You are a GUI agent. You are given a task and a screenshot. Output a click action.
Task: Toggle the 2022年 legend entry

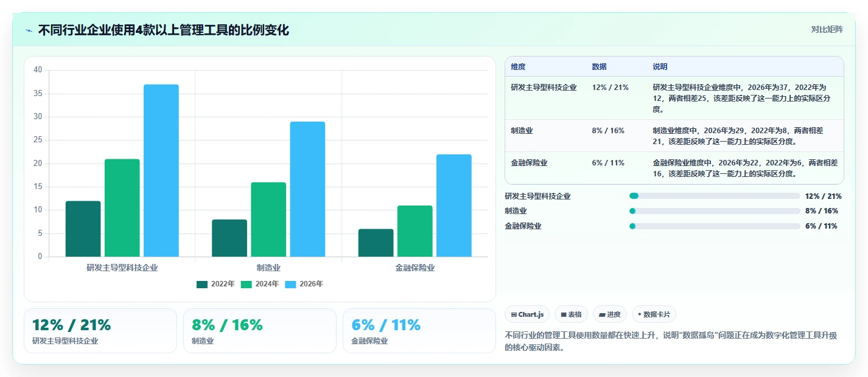coord(215,284)
